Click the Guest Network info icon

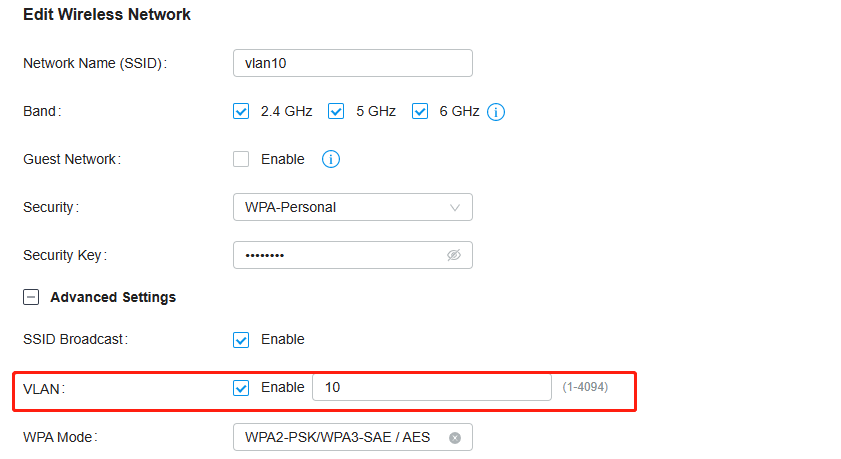tap(330, 159)
